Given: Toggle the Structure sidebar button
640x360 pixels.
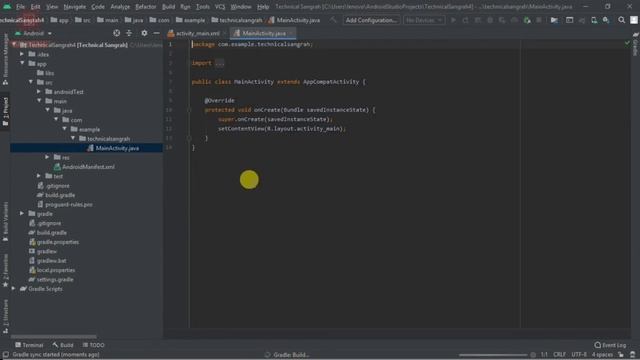Looking at the screenshot, I should click(5, 316).
